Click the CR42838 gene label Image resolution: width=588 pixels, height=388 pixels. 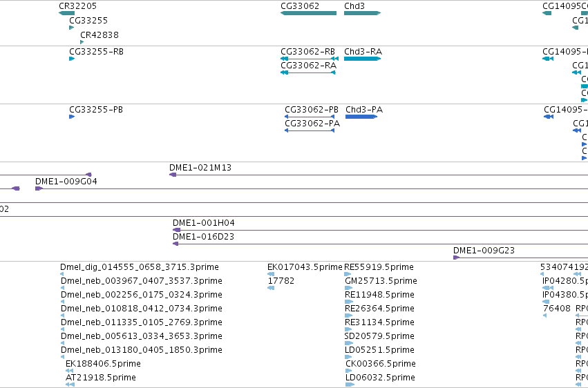point(99,35)
